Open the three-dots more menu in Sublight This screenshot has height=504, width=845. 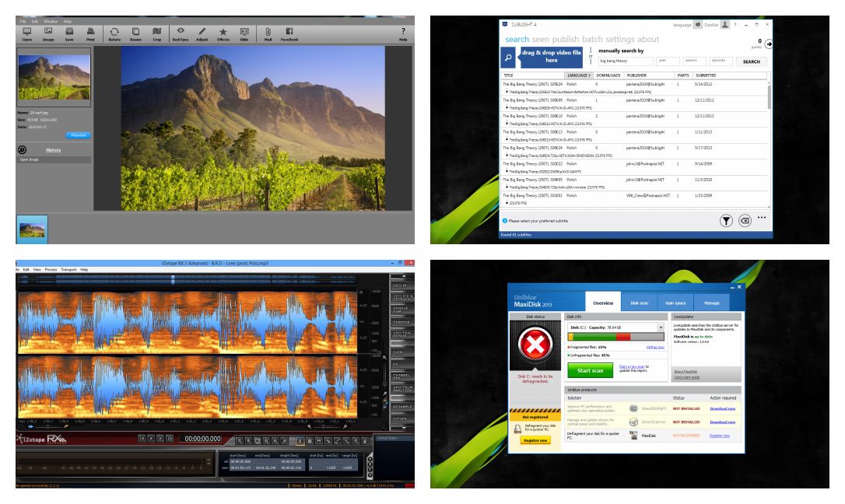pos(762,218)
